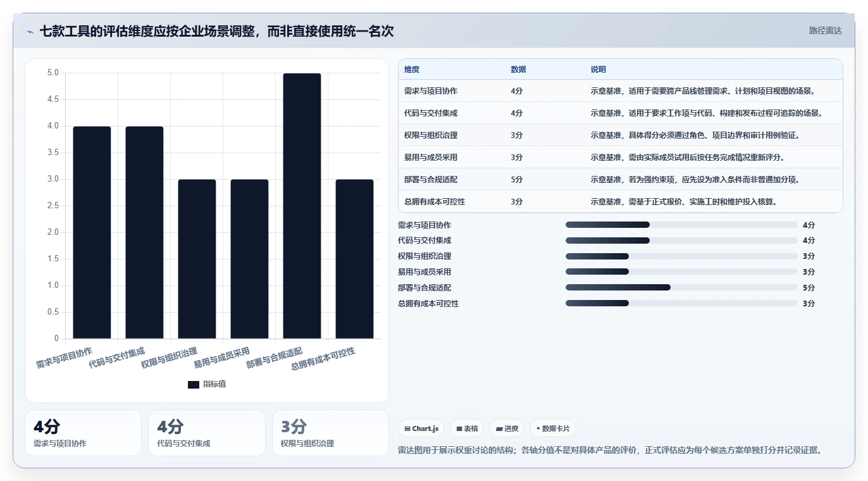868x481 pixels.
Task: Click the description mentioning 正式报价、实施工时
Action: pos(684,202)
